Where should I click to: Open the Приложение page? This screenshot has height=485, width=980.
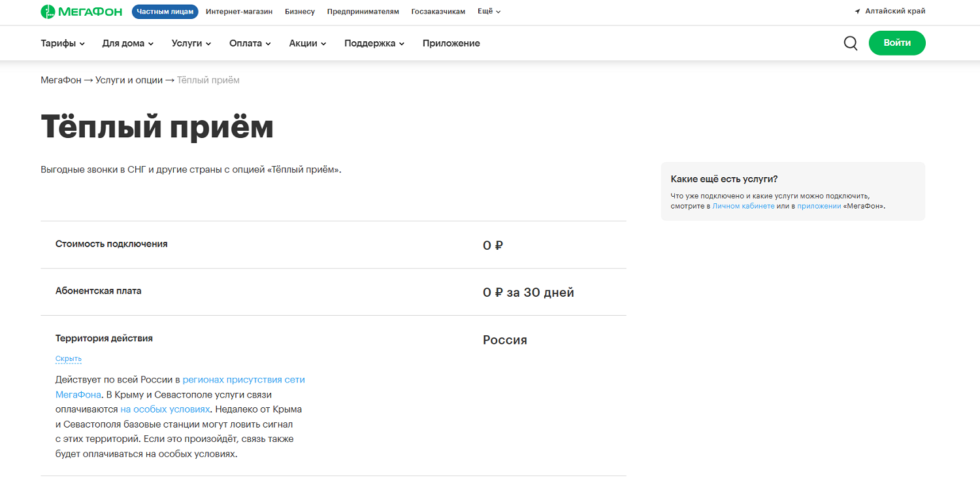click(451, 43)
